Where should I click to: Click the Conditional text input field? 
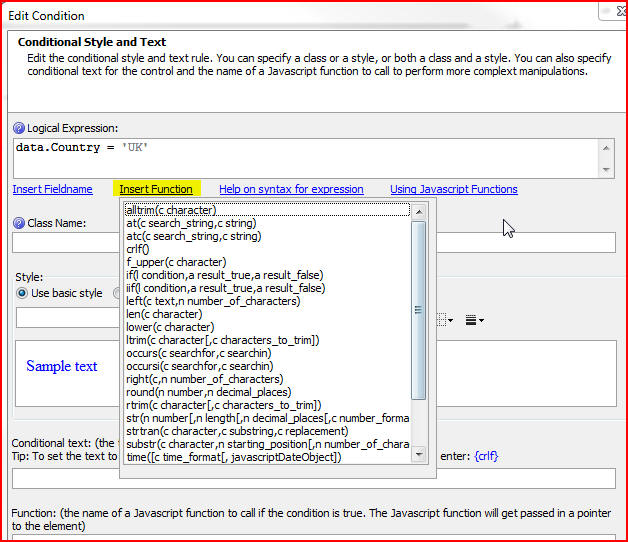(314, 479)
